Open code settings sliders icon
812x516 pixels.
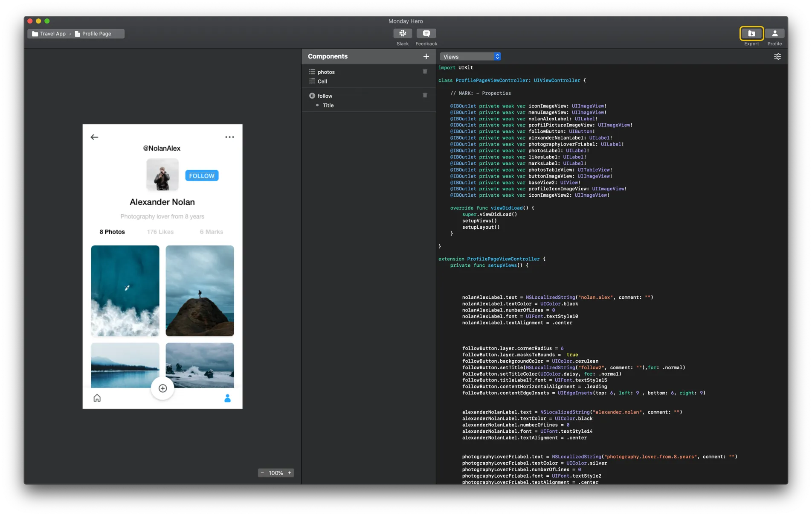(777, 56)
